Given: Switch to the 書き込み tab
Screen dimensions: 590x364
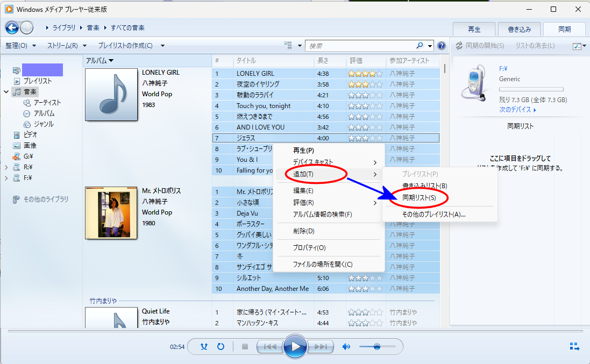Looking at the screenshot, I should (x=519, y=30).
